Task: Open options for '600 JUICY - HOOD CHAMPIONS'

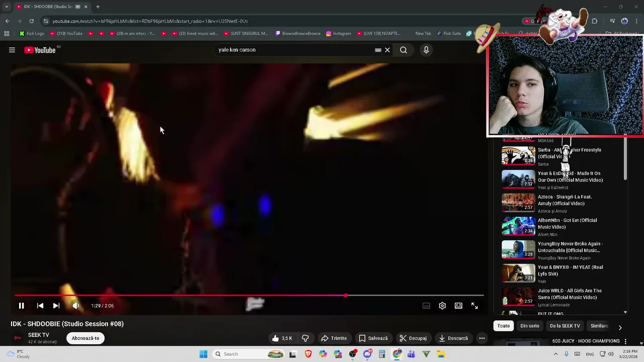Action: click(x=626, y=341)
